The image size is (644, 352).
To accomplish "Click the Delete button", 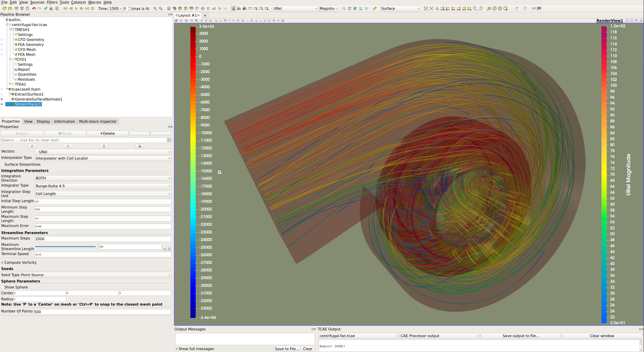I will click(x=108, y=133).
